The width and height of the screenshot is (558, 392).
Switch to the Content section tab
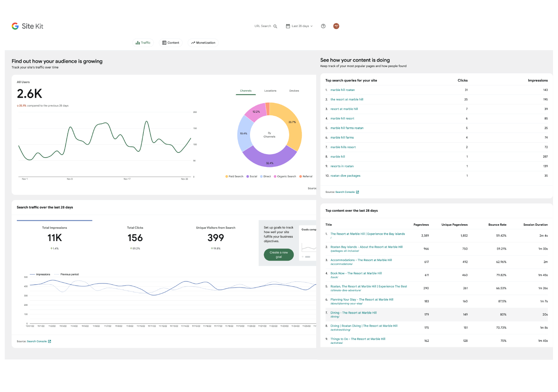pyautogui.click(x=171, y=43)
